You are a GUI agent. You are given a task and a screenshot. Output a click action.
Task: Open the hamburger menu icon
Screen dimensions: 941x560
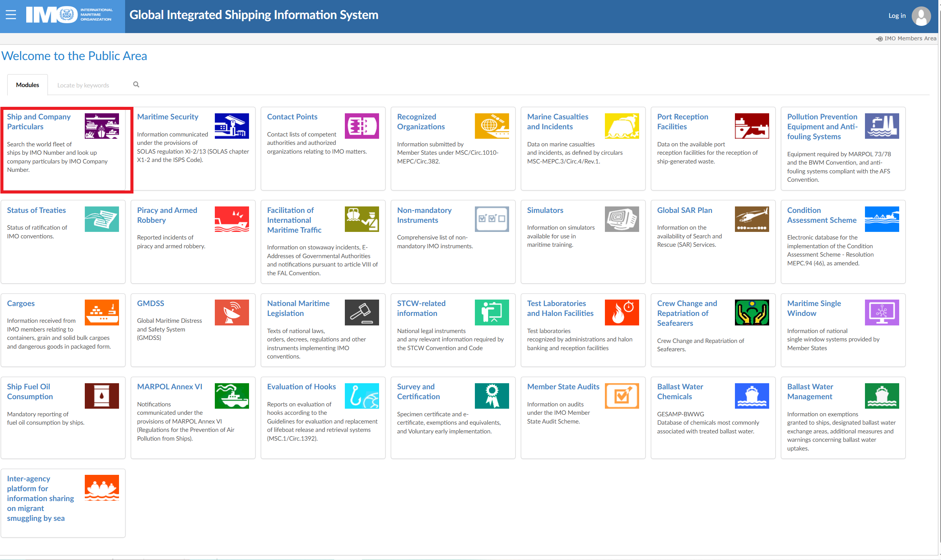[11, 15]
